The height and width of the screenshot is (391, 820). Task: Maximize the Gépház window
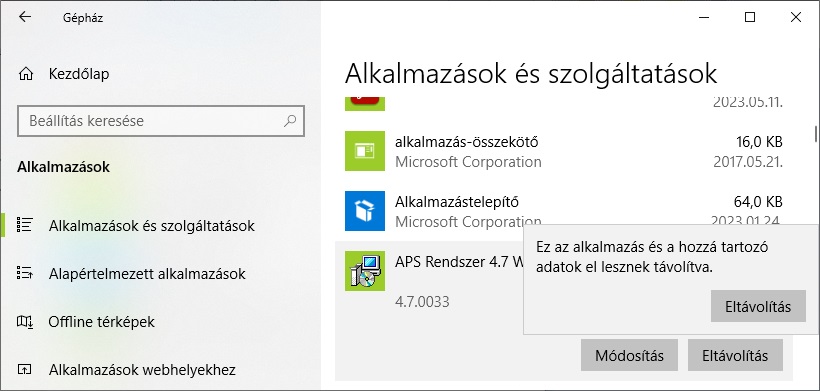(x=749, y=17)
